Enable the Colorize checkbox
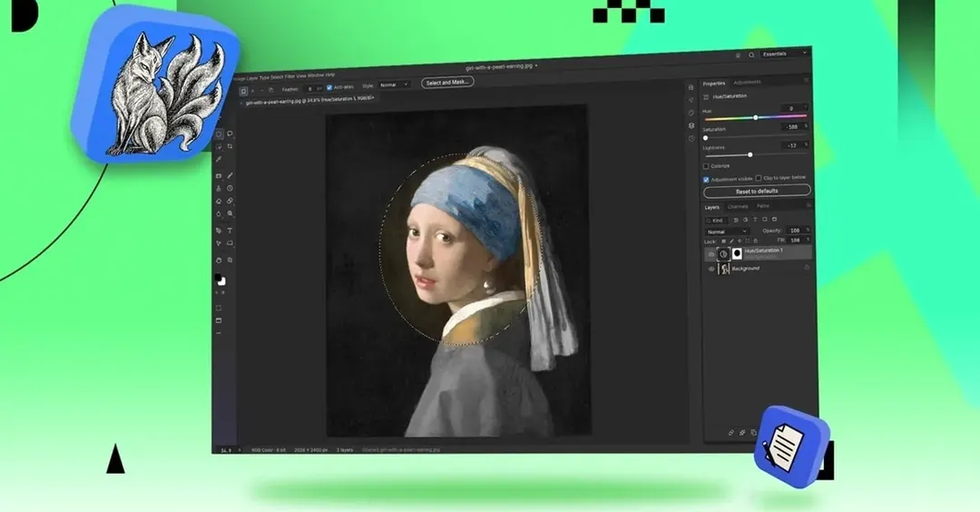The image size is (980, 512). point(706,166)
